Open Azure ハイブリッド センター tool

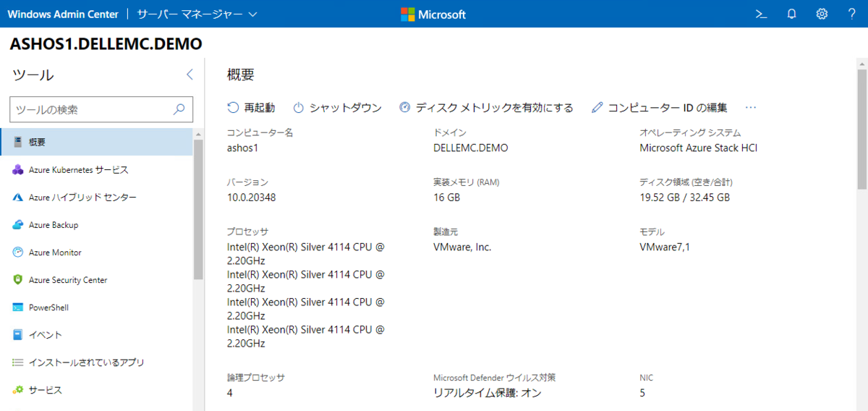click(96, 197)
